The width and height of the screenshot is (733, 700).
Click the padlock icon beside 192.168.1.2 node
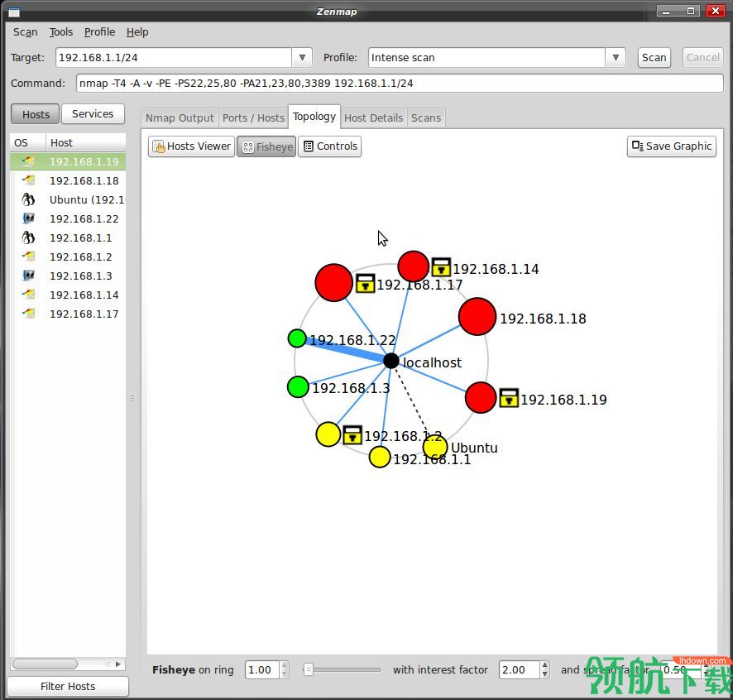point(352,435)
